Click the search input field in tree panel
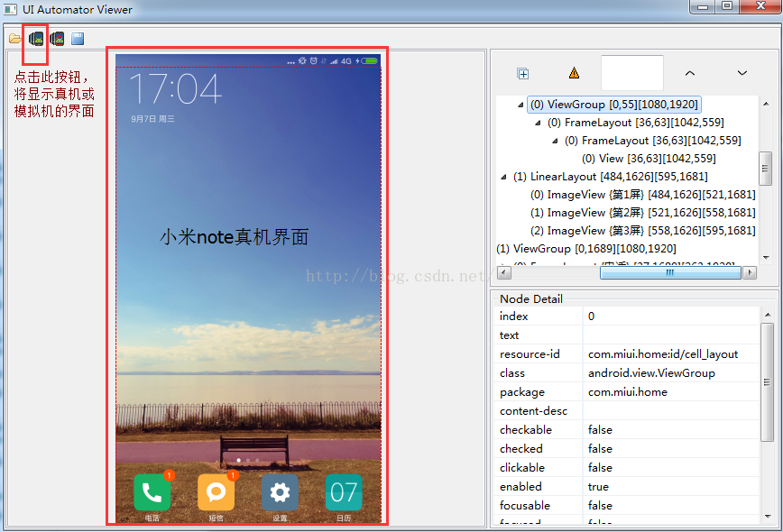 [x=631, y=73]
